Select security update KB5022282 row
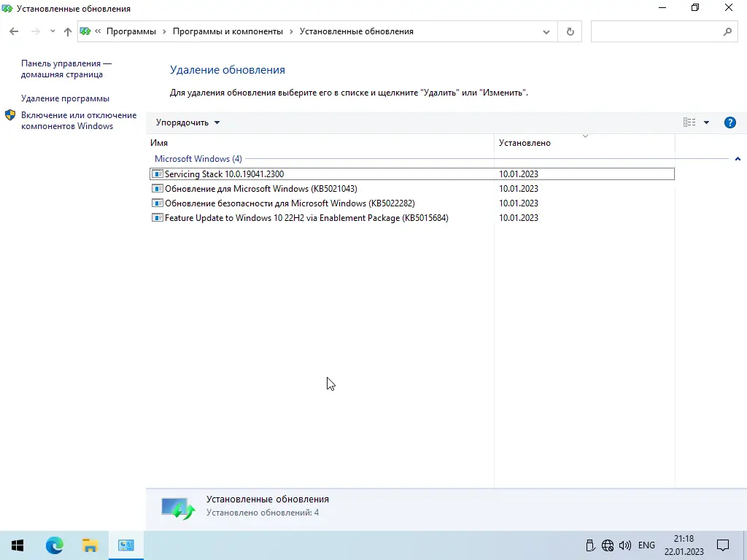 [412, 203]
